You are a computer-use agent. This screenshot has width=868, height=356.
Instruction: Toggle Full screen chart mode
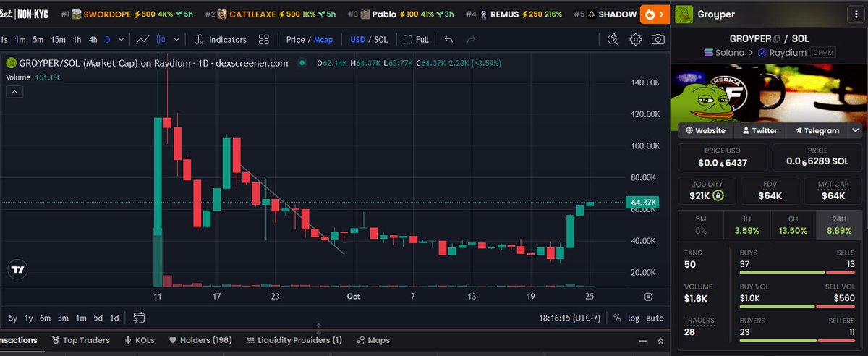tap(416, 40)
